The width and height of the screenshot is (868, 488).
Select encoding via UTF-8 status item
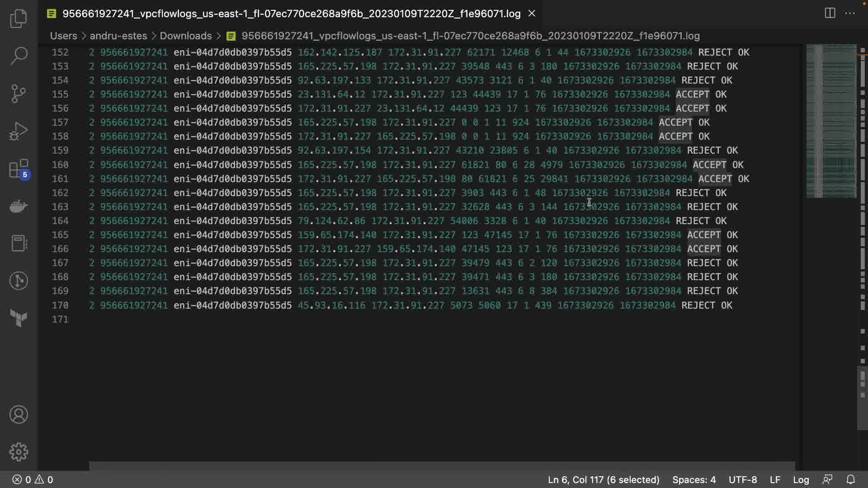742,479
